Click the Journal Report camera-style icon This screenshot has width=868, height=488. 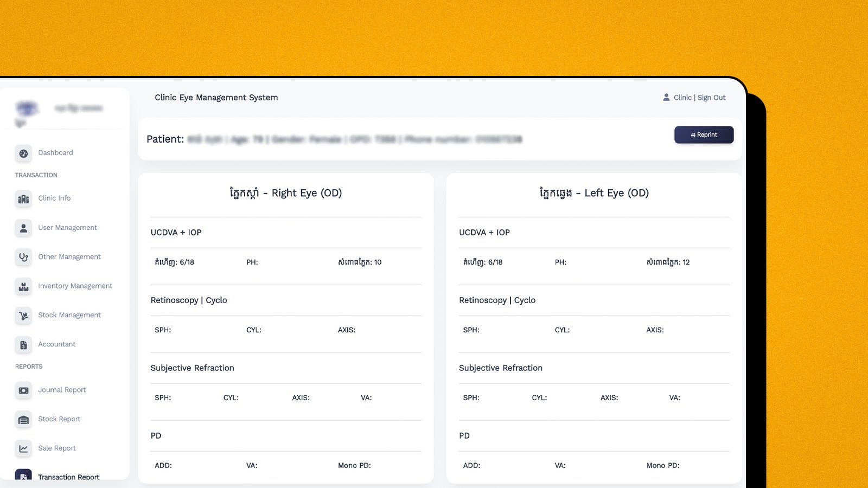point(23,390)
